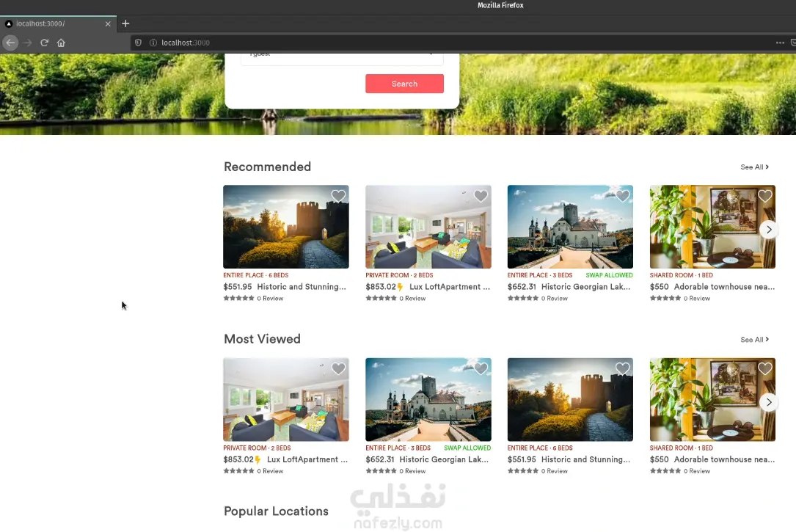The height and width of the screenshot is (532, 796).
Task: Show site information via the info icon
Action: tap(153, 43)
